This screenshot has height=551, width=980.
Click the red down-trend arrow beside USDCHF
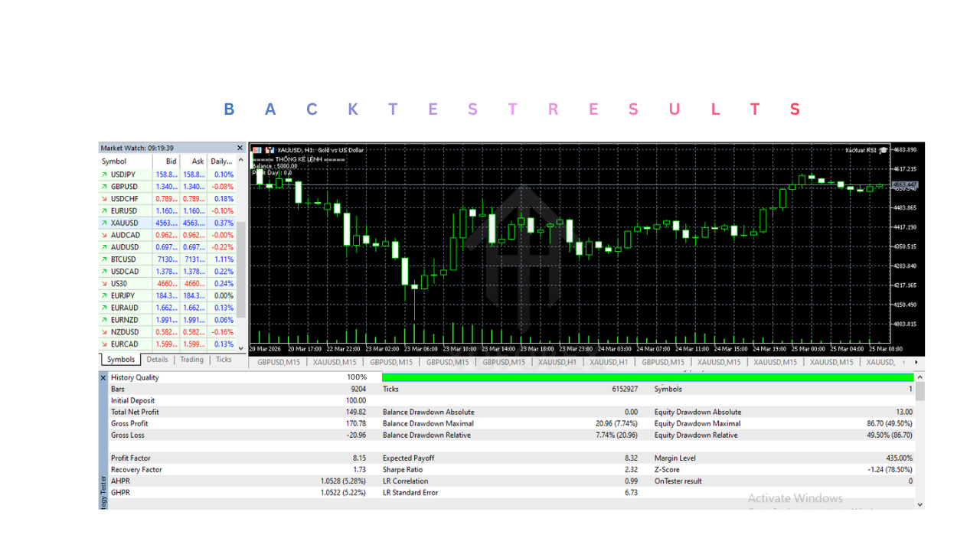coord(105,198)
